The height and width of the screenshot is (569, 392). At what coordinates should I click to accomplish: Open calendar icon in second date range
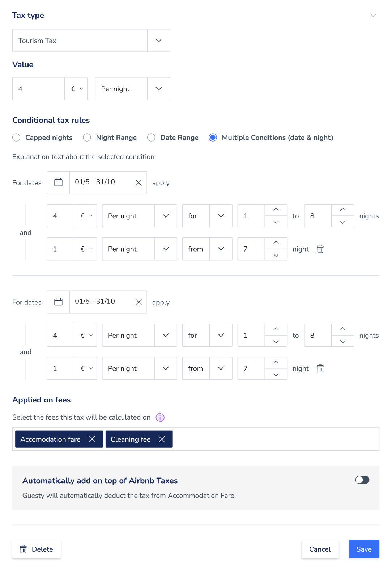coord(58,302)
